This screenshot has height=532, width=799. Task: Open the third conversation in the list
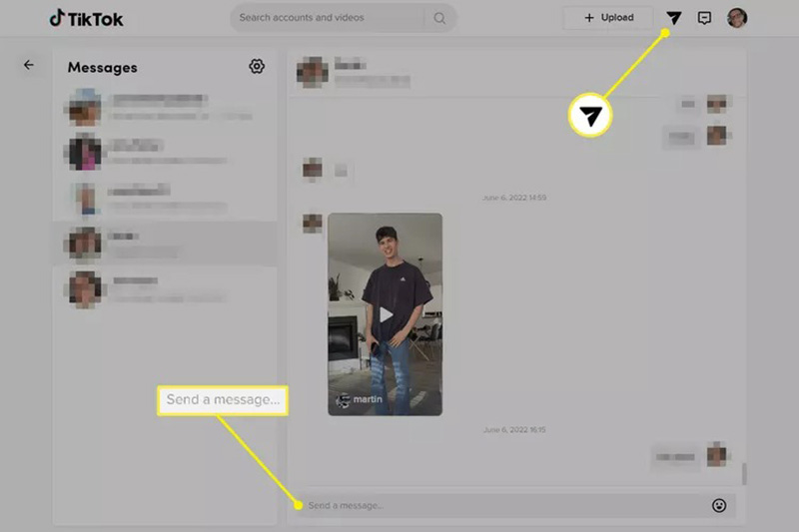[165, 198]
